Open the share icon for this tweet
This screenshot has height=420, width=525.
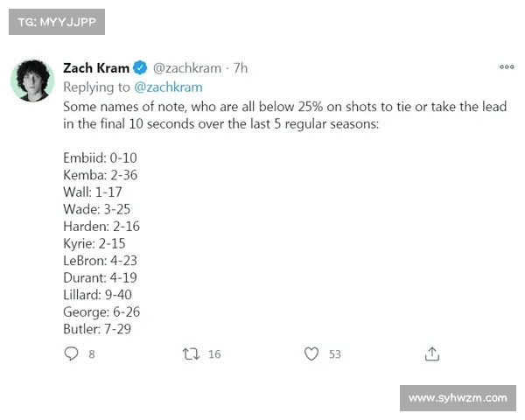click(431, 353)
